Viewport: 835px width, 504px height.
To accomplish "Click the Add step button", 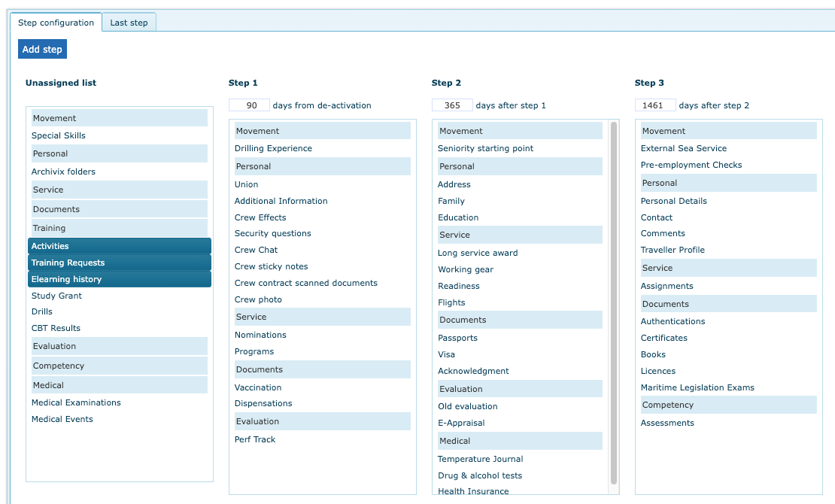I will pyautogui.click(x=42, y=49).
